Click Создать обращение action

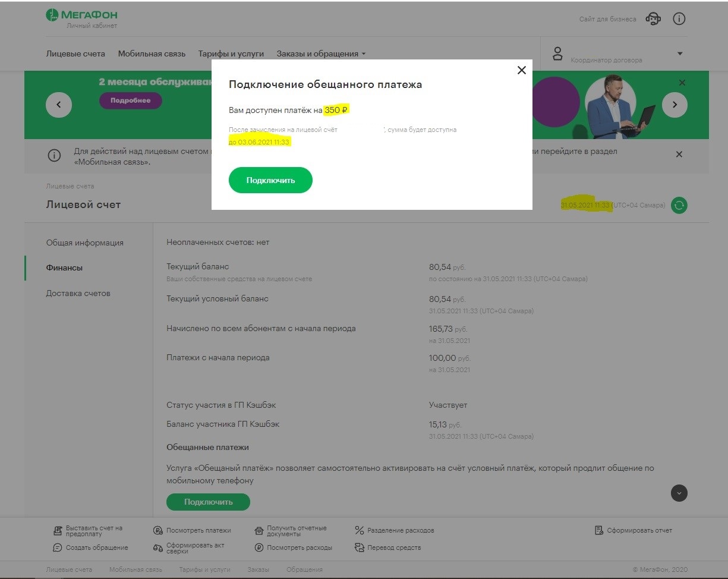[90, 547]
